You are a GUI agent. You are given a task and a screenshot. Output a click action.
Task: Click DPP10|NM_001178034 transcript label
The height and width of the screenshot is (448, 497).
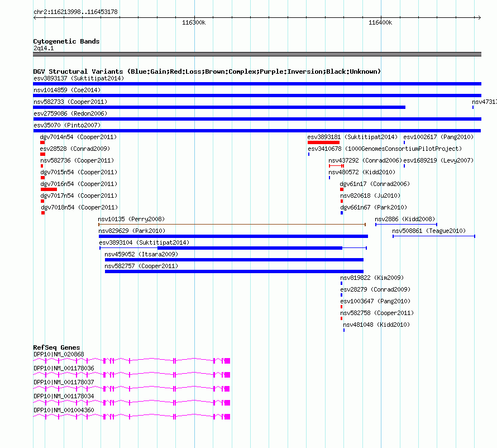pos(64,396)
